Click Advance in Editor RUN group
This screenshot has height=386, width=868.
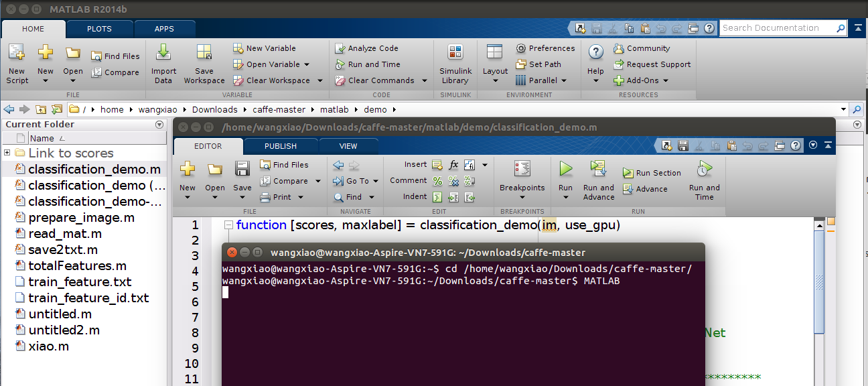[645, 189]
